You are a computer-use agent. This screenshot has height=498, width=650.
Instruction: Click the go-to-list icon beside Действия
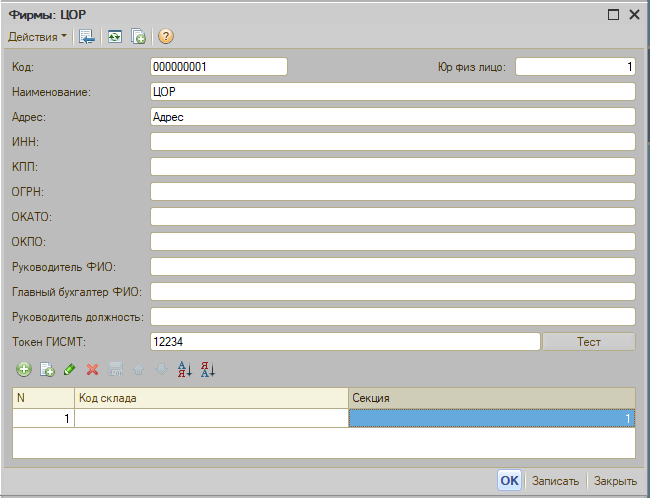pyautogui.click(x=87, y=37)
